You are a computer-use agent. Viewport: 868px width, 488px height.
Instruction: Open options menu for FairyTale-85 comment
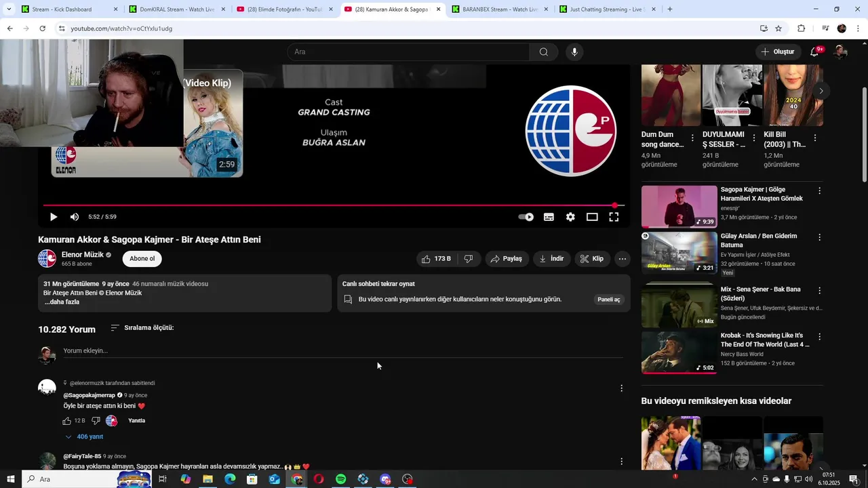[621, 462]
